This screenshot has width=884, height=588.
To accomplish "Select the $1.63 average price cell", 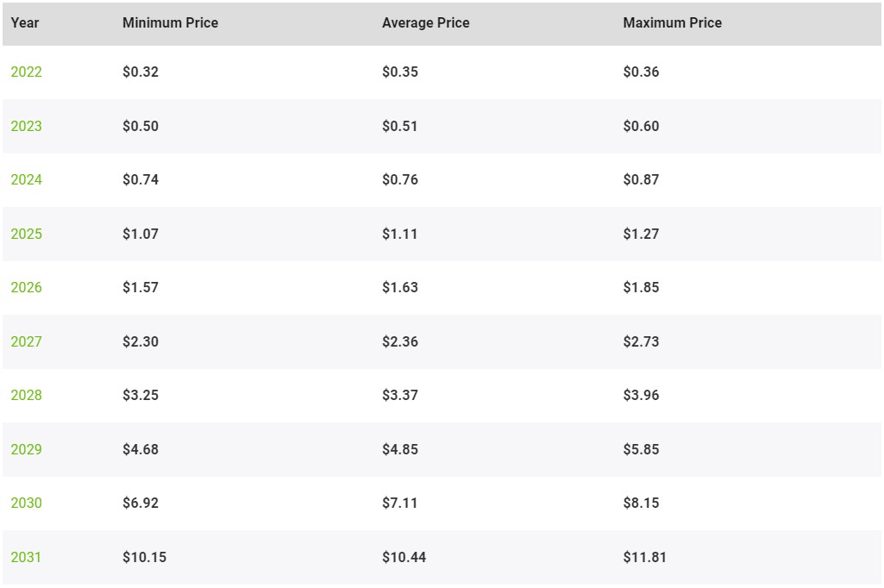I will pyautogui.click(x=399, y=287).
